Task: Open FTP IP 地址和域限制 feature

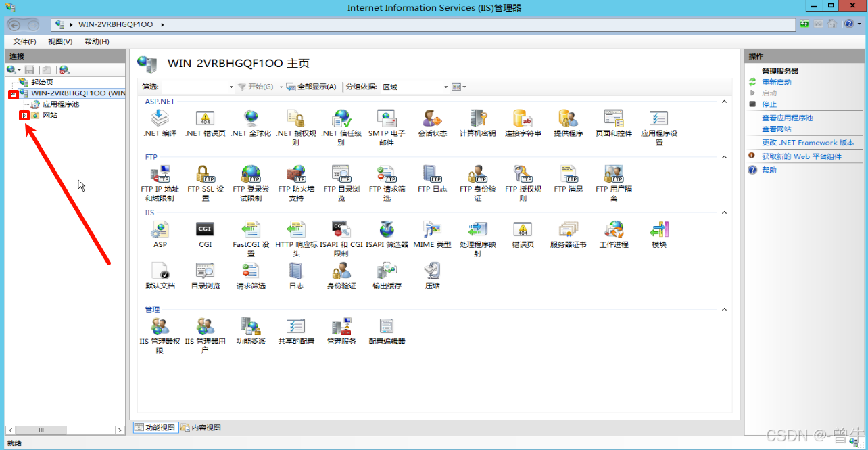Action: [x=160, y=183]
